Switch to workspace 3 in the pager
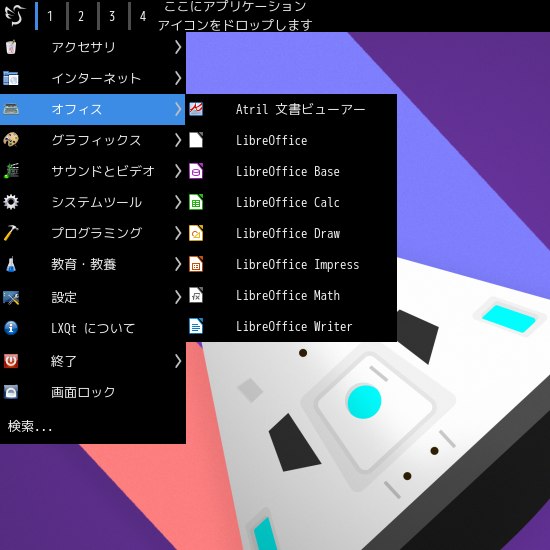The height and width of the screenshot is (550, 550). coord(112,16)
